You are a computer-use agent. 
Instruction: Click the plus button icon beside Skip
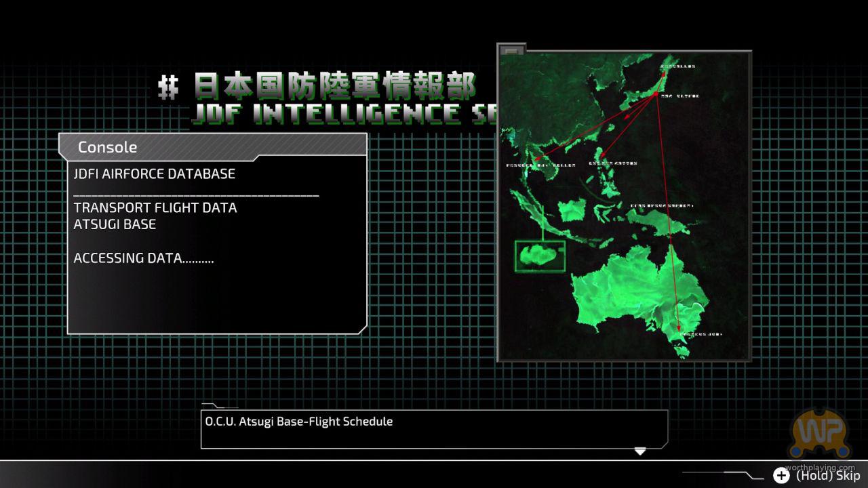point(781,475)
